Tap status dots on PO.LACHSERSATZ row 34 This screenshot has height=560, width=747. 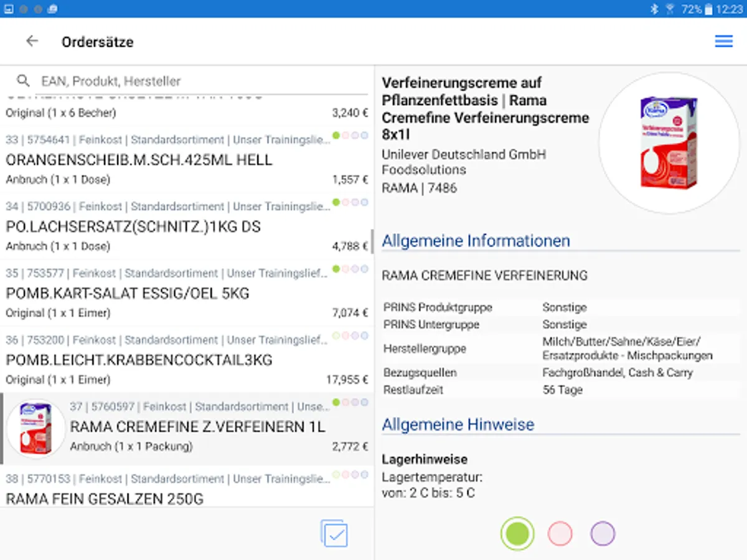tap(350, 202)
